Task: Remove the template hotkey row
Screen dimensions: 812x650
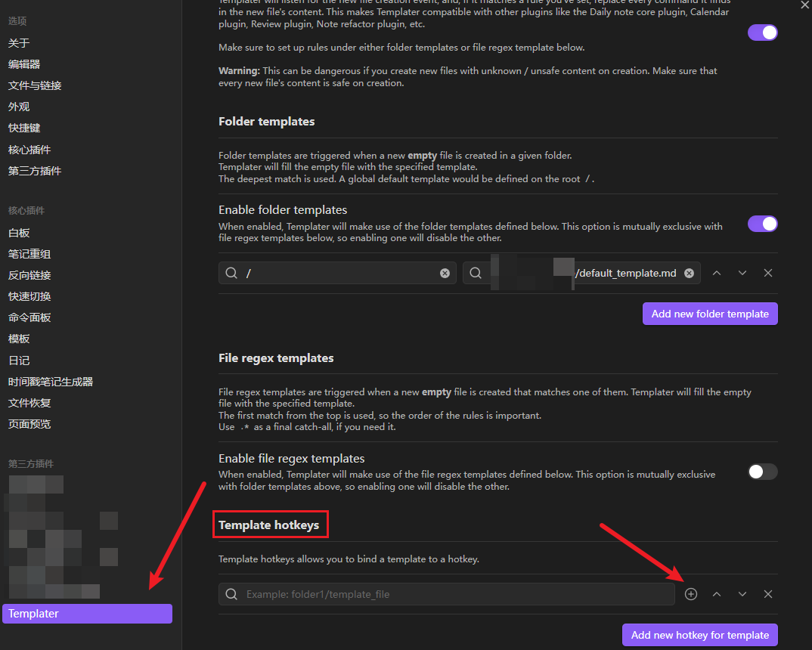Action: (x=768, y=594)
